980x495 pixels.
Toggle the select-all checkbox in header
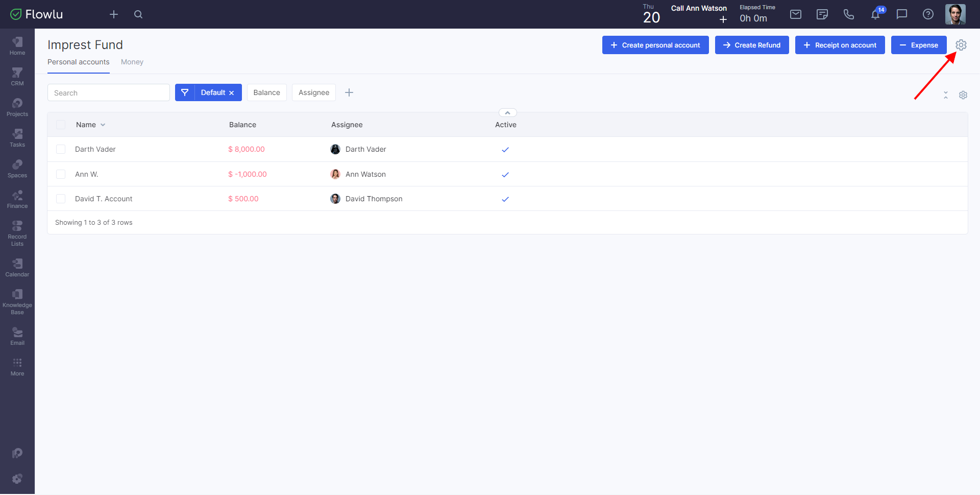[x=61, y=125]
